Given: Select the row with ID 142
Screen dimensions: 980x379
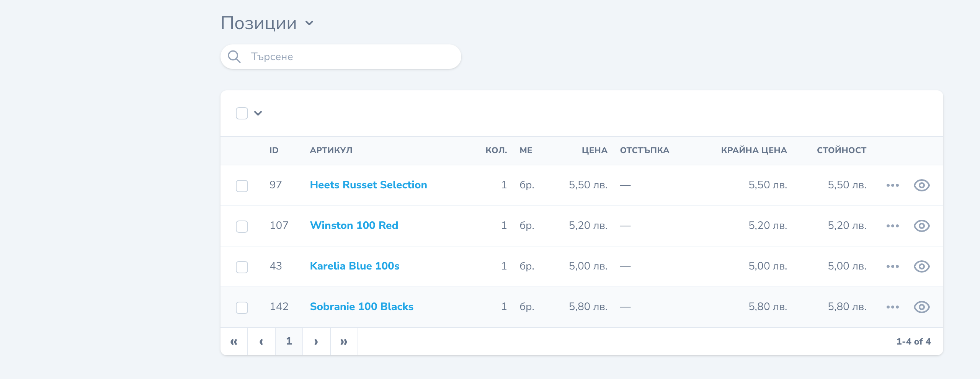Looking at the screenshot, I should (242, 308).
